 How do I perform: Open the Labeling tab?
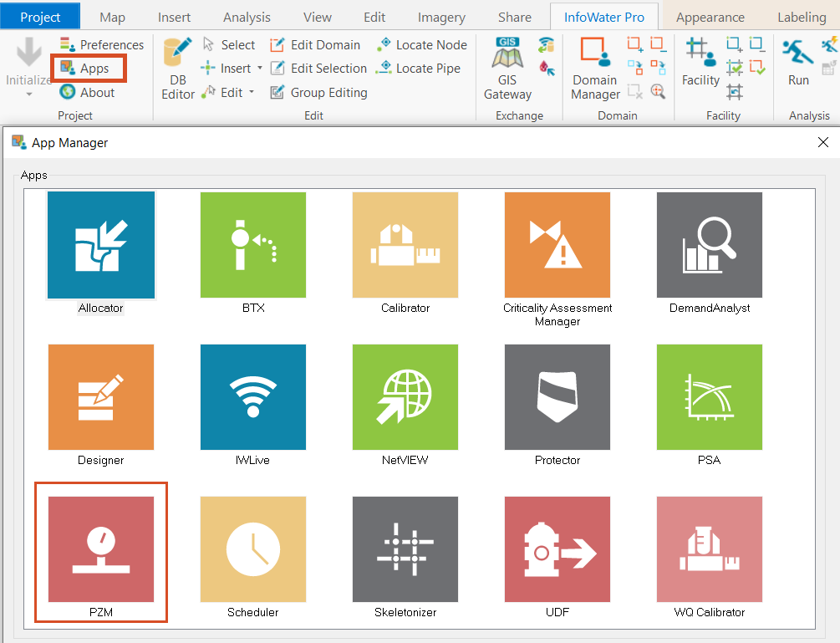[802, 18]
